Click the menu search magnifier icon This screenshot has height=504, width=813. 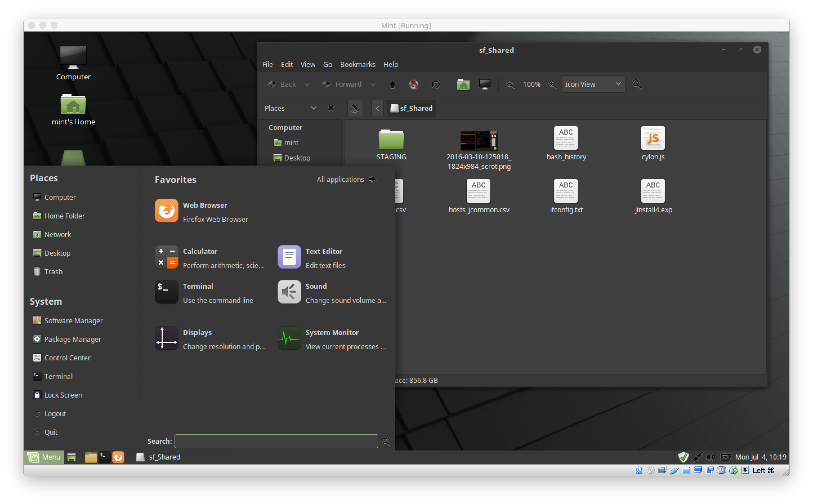click(x=385, y=441)
